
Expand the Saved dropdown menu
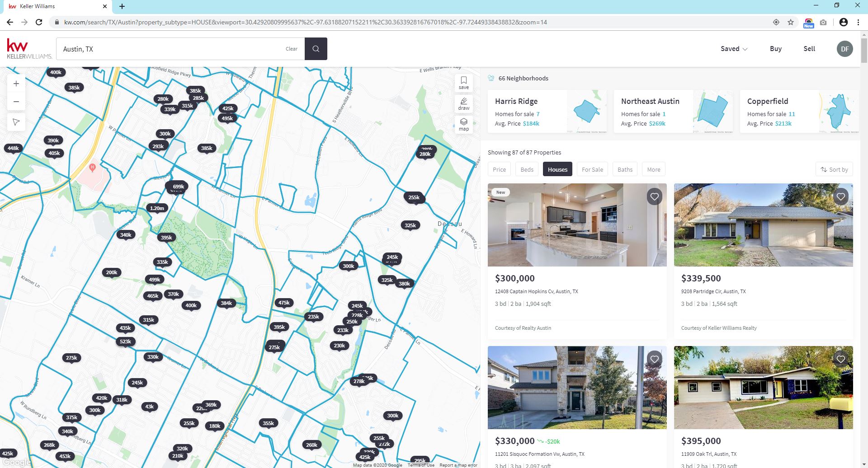(x=734, y=49)
